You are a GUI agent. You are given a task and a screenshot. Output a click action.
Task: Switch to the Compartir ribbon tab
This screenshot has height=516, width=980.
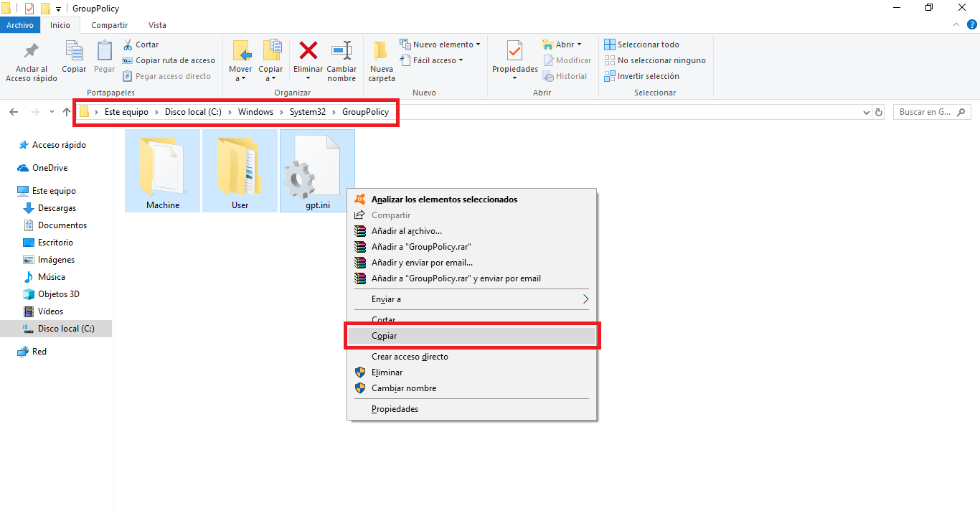110,25
